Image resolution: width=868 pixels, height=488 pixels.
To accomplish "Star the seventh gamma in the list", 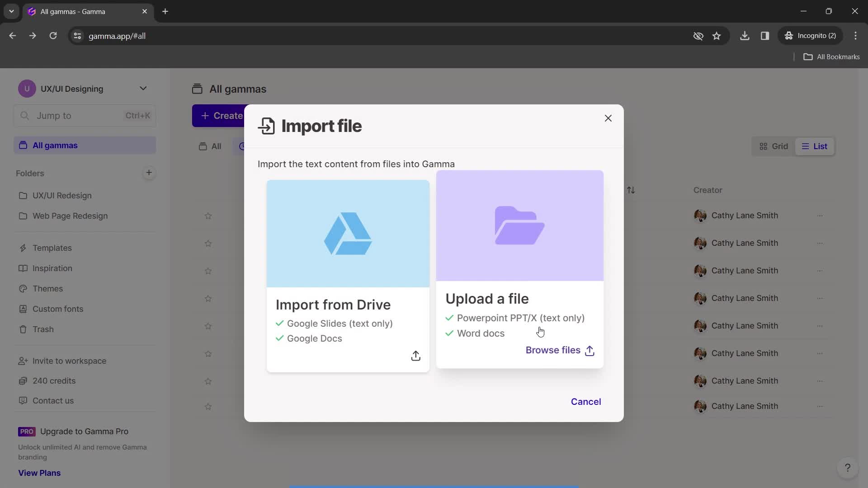I will (x=208, y=381).
